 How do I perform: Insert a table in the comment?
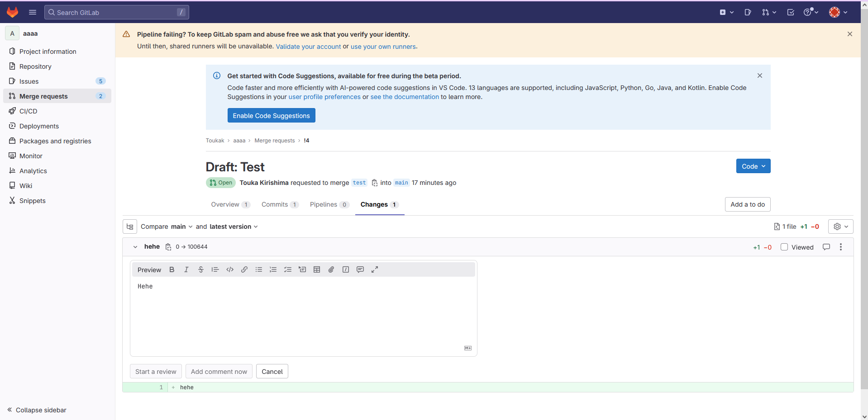click(317, 270)
